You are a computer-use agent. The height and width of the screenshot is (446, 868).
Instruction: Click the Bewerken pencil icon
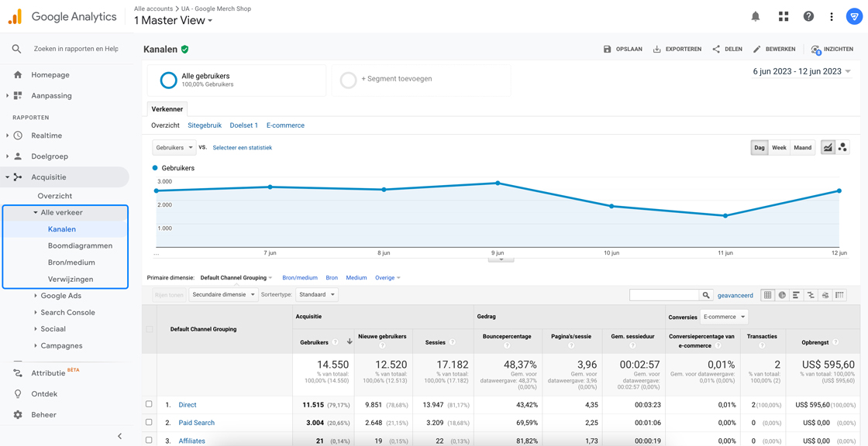[756, 50]
